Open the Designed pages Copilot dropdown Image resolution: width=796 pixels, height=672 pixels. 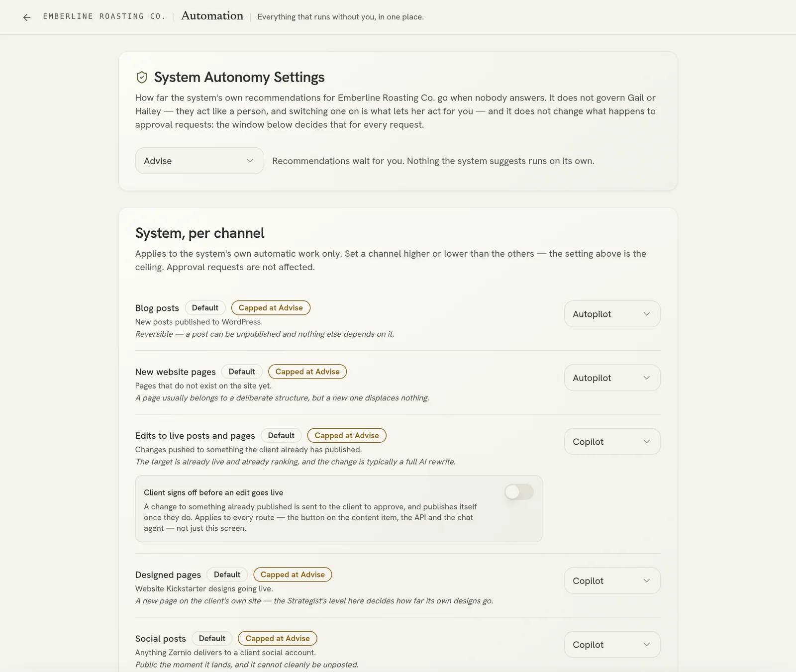coord(612,580)
